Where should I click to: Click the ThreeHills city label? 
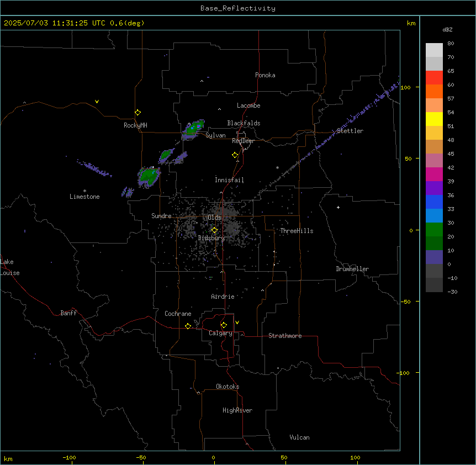297,231
